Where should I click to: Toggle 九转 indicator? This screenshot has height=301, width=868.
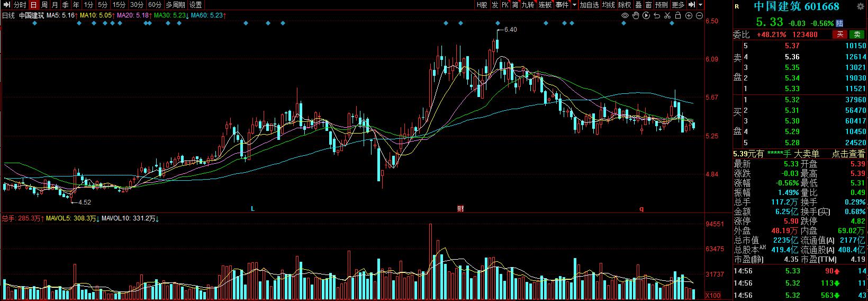coord(528,5)
